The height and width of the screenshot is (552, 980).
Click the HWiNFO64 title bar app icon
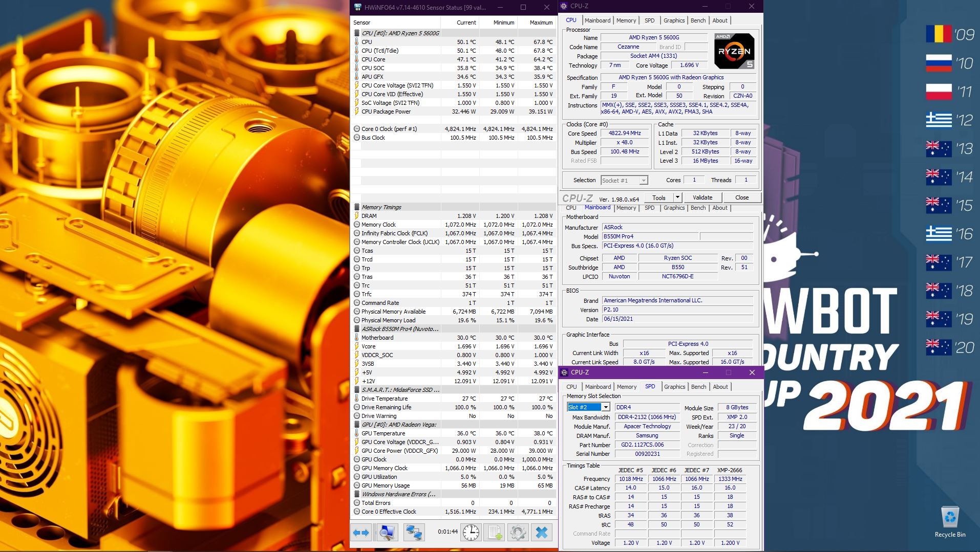[x=357, y=7]
